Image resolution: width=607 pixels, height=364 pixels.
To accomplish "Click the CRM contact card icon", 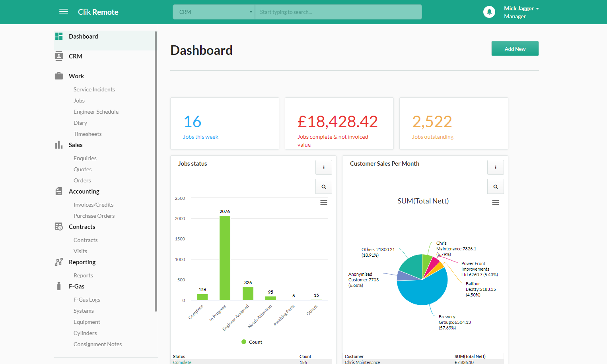I will click(59, 56).
